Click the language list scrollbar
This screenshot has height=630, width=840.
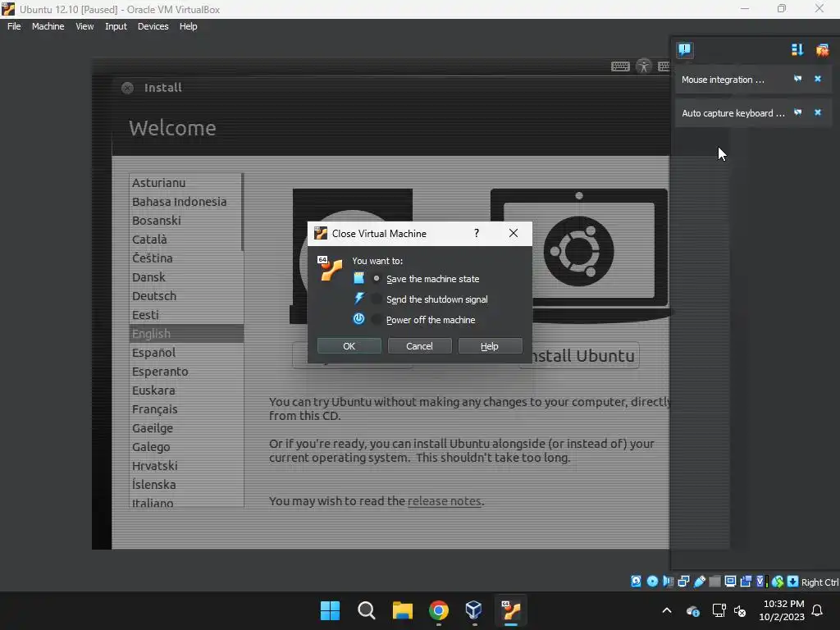[x=243, y=212]
